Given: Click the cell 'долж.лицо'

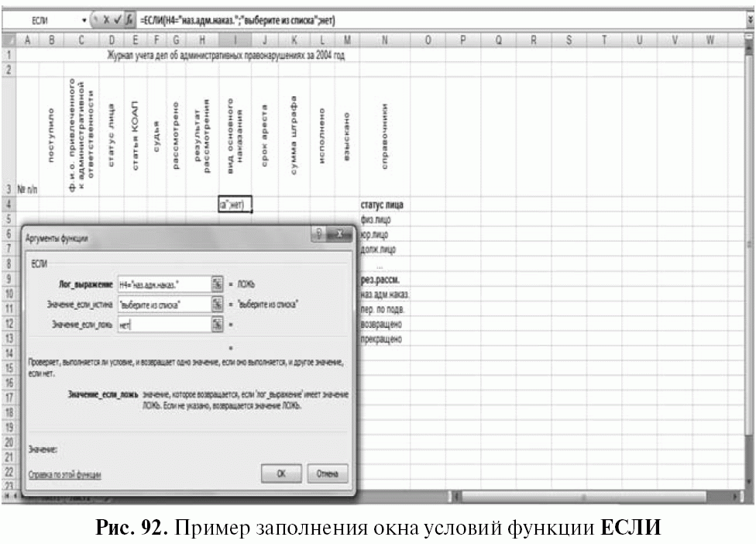Looking at the screenshot, I should [x=384, y=250].
